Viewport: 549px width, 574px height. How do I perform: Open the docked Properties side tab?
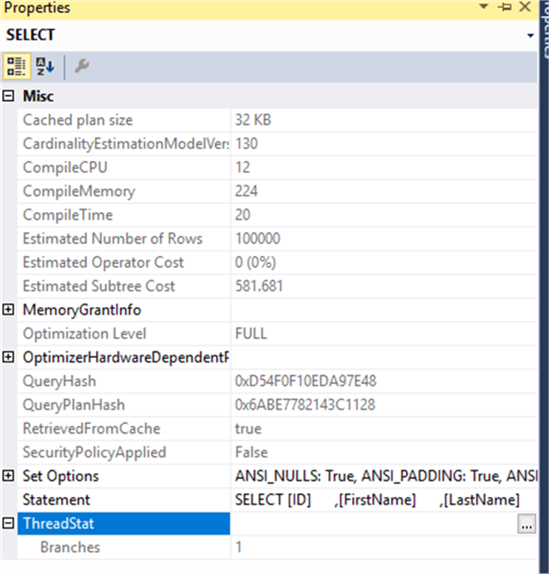545,29
